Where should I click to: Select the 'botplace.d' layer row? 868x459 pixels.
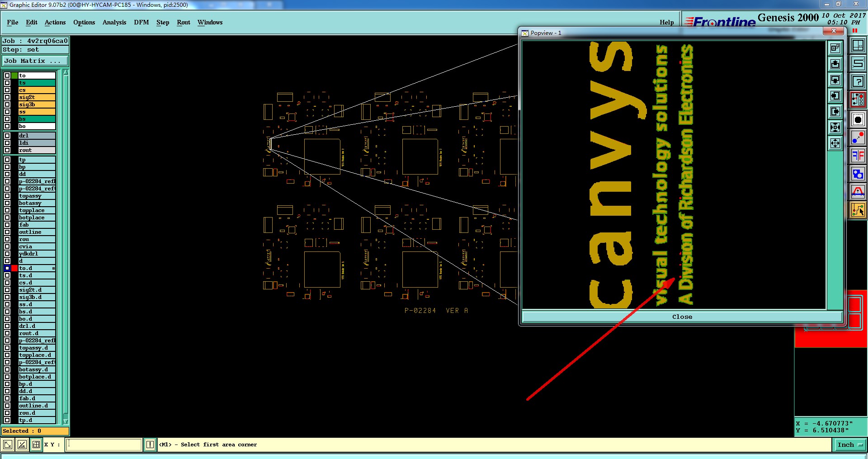point(37,377)
